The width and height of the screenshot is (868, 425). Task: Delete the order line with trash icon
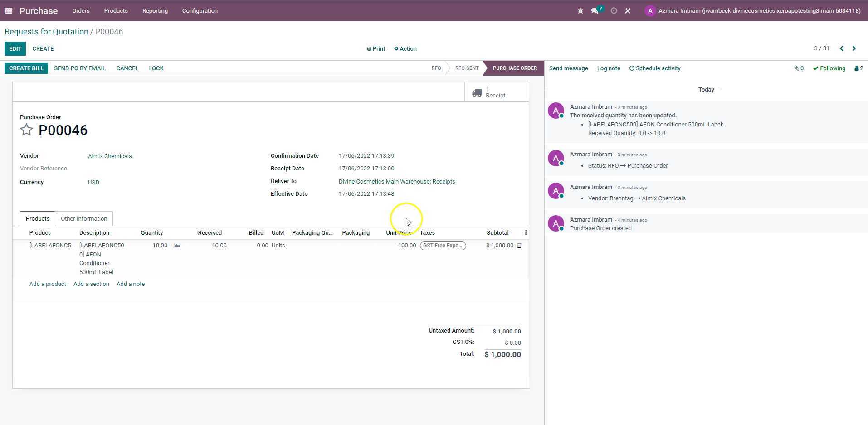point(519,246)
